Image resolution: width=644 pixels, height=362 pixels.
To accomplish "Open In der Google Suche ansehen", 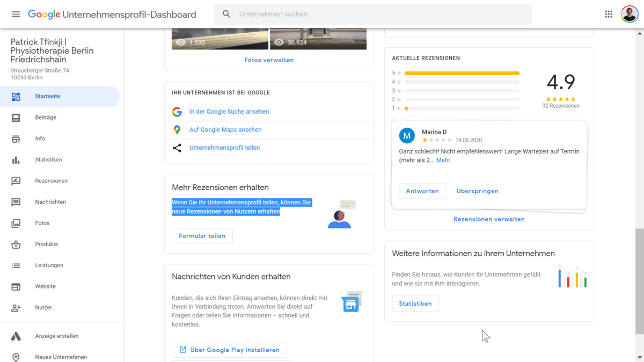I will click(229, 112).
